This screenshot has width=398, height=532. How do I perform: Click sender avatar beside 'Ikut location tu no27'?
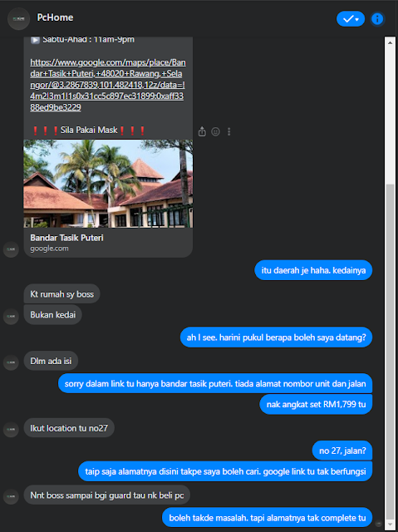point(11,429)
